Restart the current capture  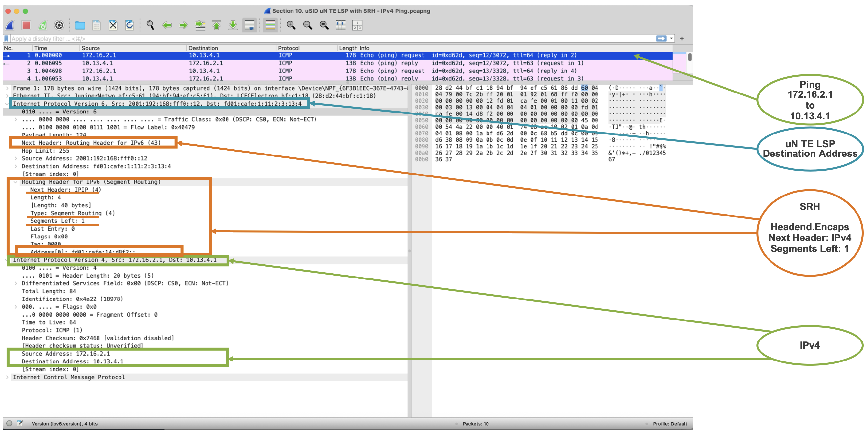43,25
